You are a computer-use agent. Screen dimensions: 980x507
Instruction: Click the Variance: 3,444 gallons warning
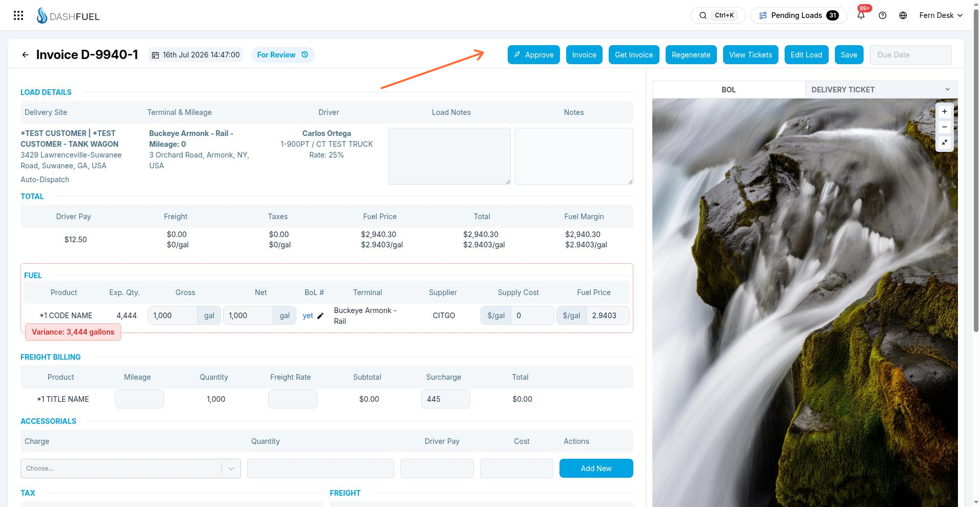73,332
